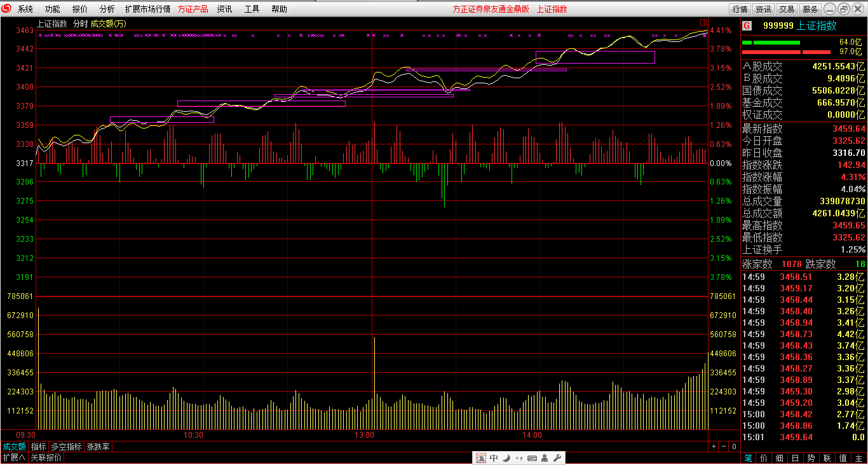Toggle the IME 五 Wubi input mode
This screenshot has width=868, height=465.
coord(481,458)
